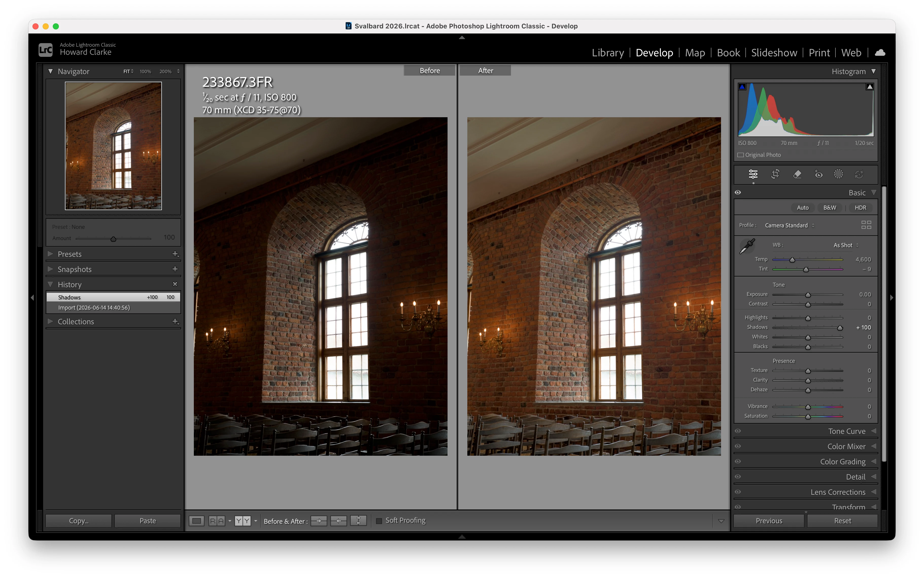The width and height of the screenshot is (924, 578).
Task: Select the Red Eye correction tool
Action: coord(818,174)
